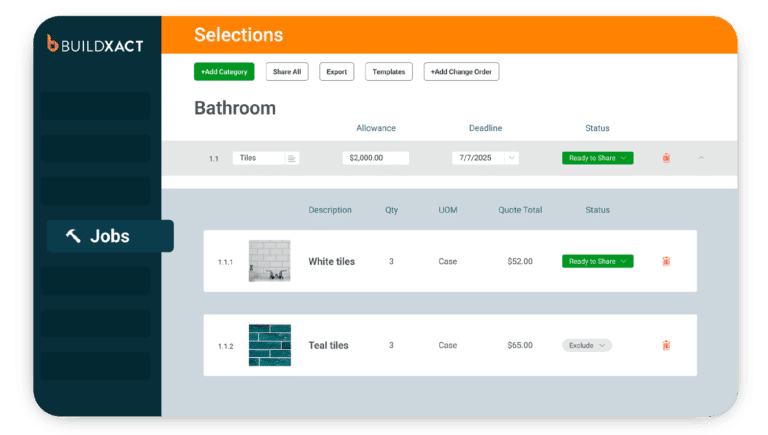The image size is (768, 435).
Task: Collapse the Tiles category row chevron
Action: tap(701, 158)
